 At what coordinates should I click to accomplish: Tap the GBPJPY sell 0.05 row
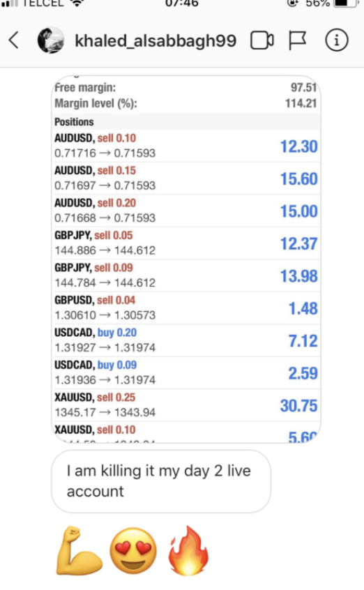click(186, 243)
